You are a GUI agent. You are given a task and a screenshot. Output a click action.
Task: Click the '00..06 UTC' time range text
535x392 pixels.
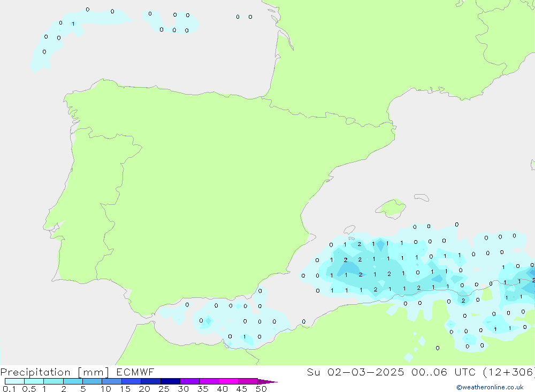pos(444,372)
